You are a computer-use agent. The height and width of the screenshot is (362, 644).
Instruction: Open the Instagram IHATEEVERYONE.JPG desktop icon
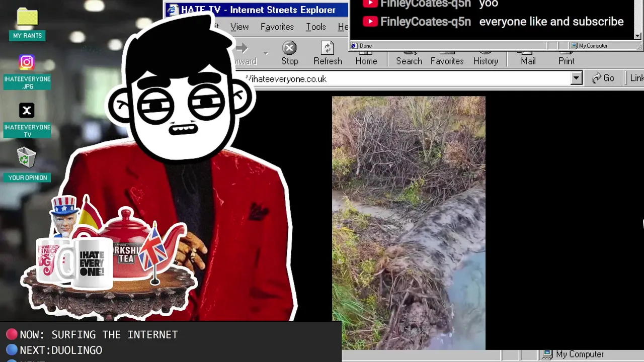tap(27, 62)
